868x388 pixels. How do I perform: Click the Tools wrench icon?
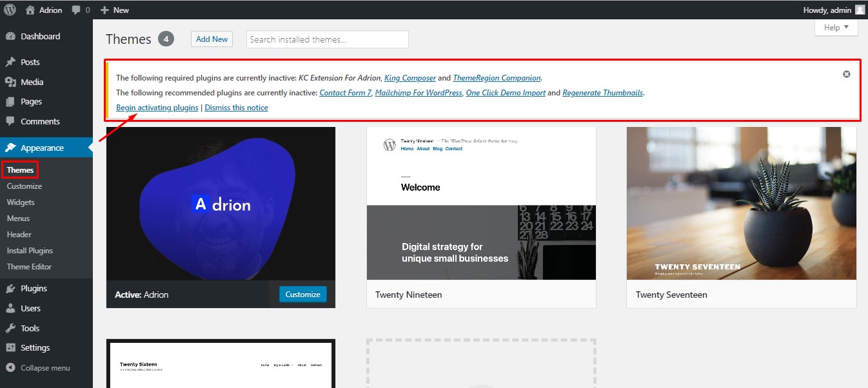tap(10, 328)
